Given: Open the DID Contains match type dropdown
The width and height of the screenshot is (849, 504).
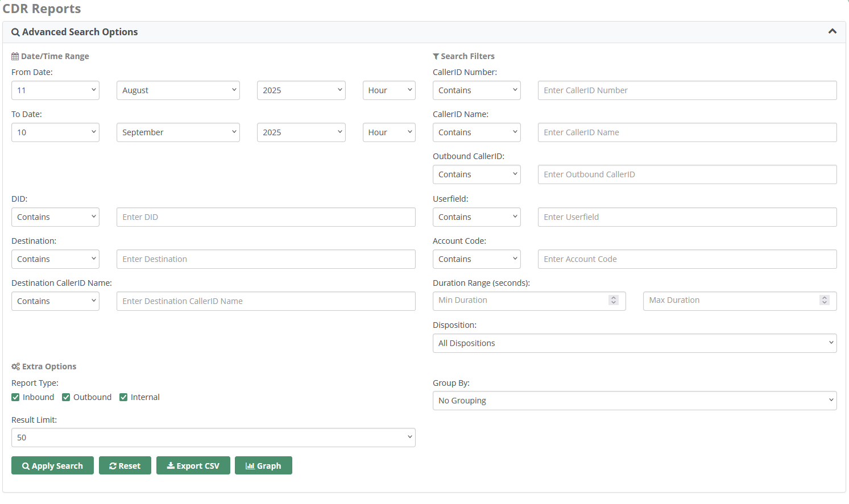Looking at the screenshot, I should pyautogui.click(x=55, y=217).
